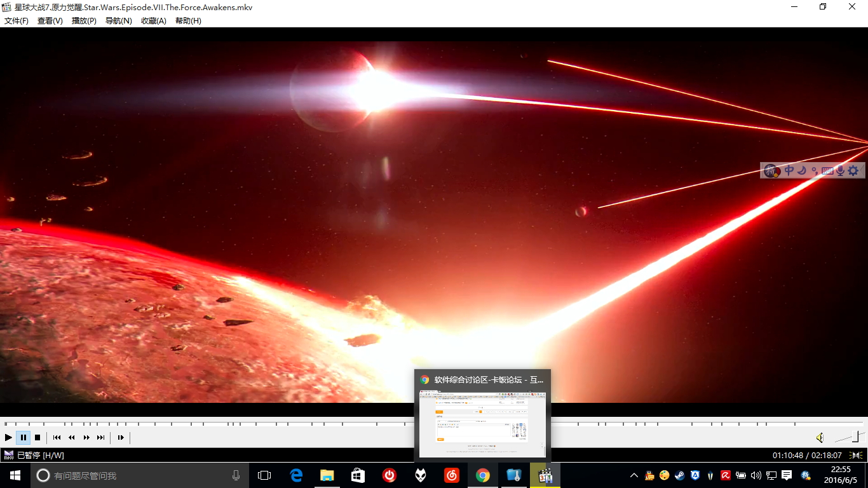Open NetEase Cloud Music on taskbar
868x488 pixels.
(x=451, y=475)
